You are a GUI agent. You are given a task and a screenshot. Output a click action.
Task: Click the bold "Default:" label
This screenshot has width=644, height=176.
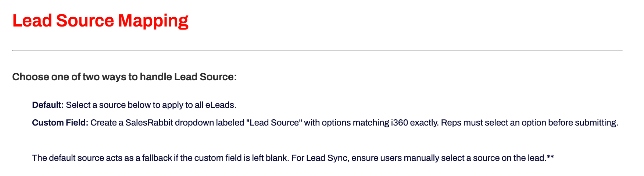tap(48, 105)
